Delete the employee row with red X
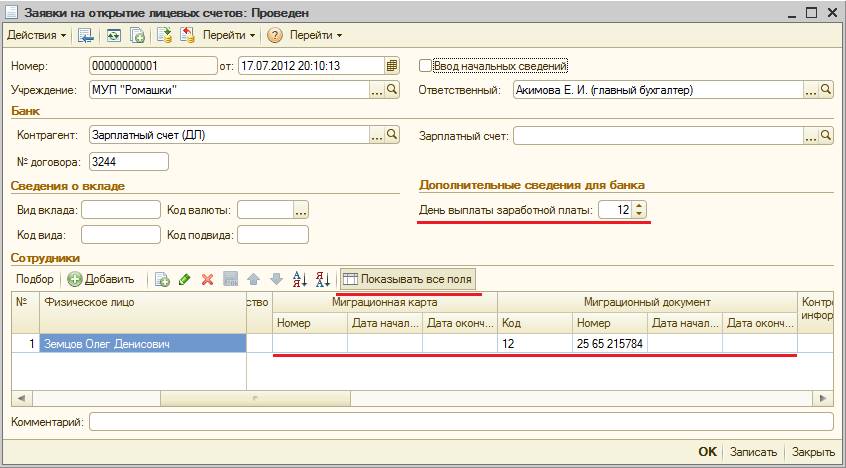Screen dimensions: 846x468 click(x=207, y=279)
